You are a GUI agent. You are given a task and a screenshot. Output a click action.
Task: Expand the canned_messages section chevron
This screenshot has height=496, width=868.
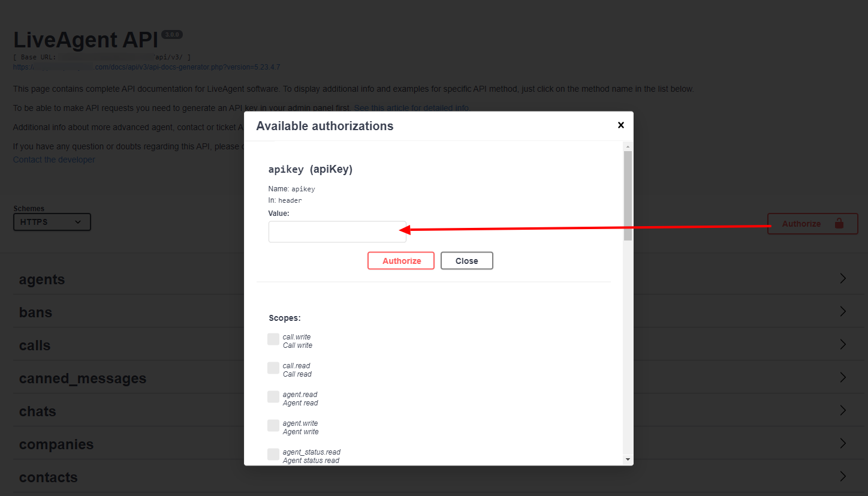[843, 377]
